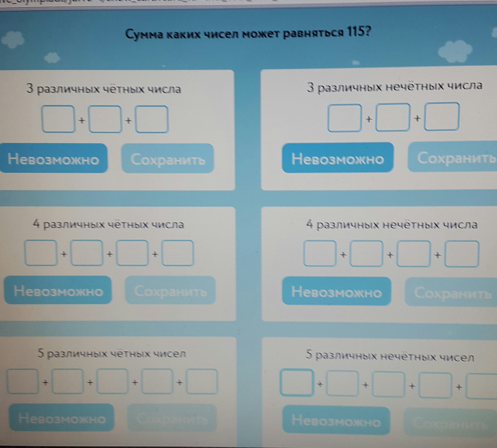Focus fifth box in 5 чётных чисел
Screen dimensions: 497x448
[x=202, y=382]
